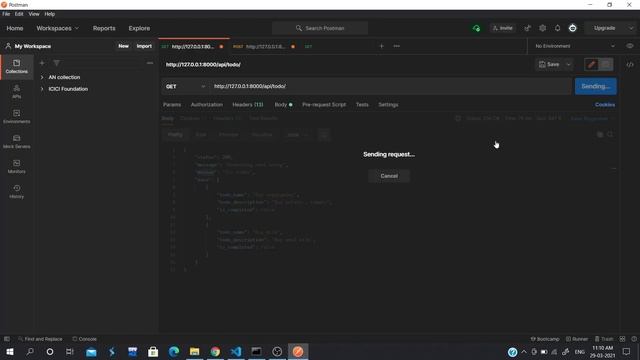The height and width of the screenshot is (360, 640).
Task: Click the Upgrade button
Action: tap(604, 28)
